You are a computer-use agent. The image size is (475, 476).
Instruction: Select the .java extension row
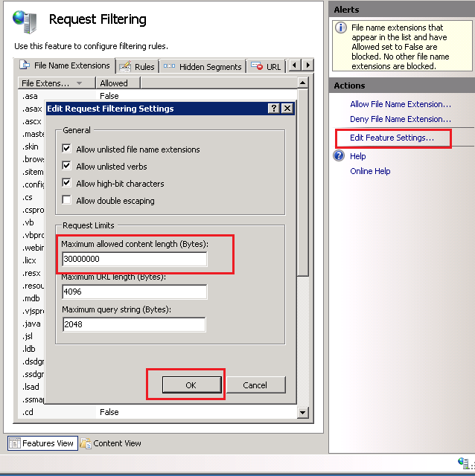click(x=31, y=324)
